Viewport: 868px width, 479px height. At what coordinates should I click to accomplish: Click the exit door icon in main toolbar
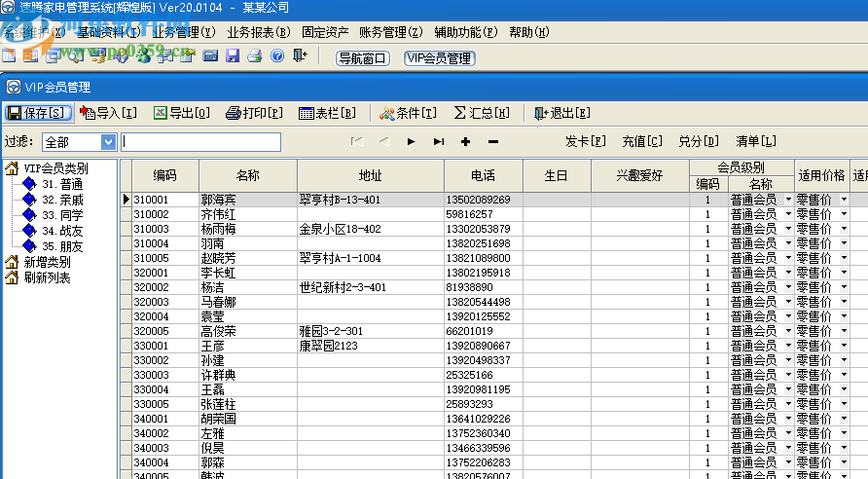click(x=300, y=55)
